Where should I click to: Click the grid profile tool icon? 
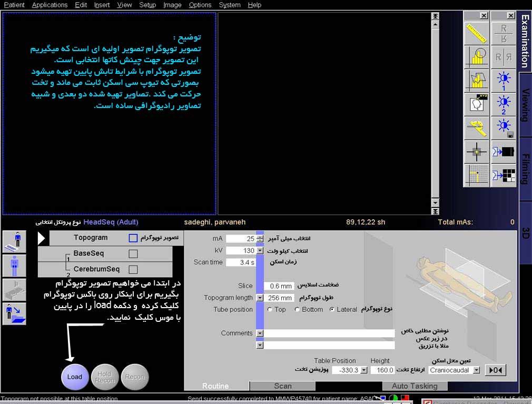click(x=477, y=175)
